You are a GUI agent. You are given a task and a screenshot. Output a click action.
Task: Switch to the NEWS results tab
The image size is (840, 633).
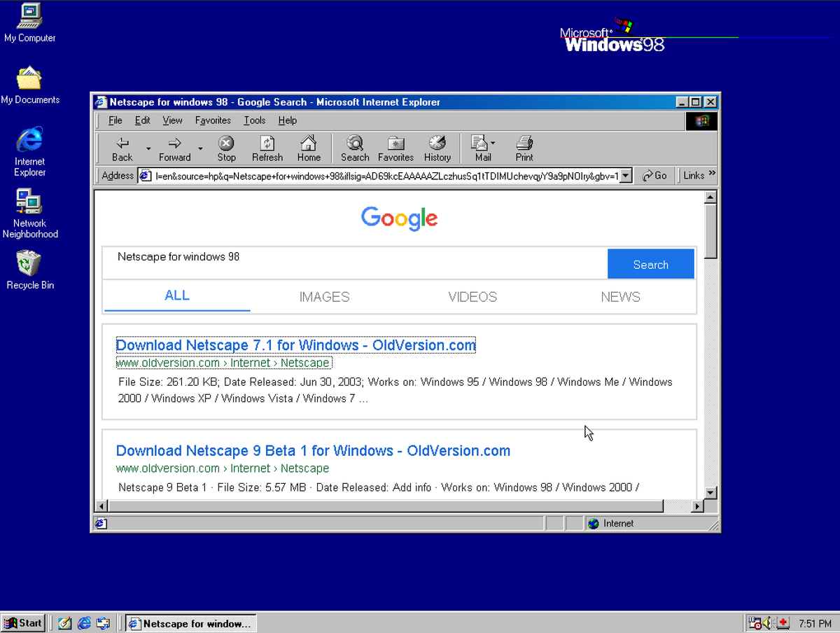(620, 297)
